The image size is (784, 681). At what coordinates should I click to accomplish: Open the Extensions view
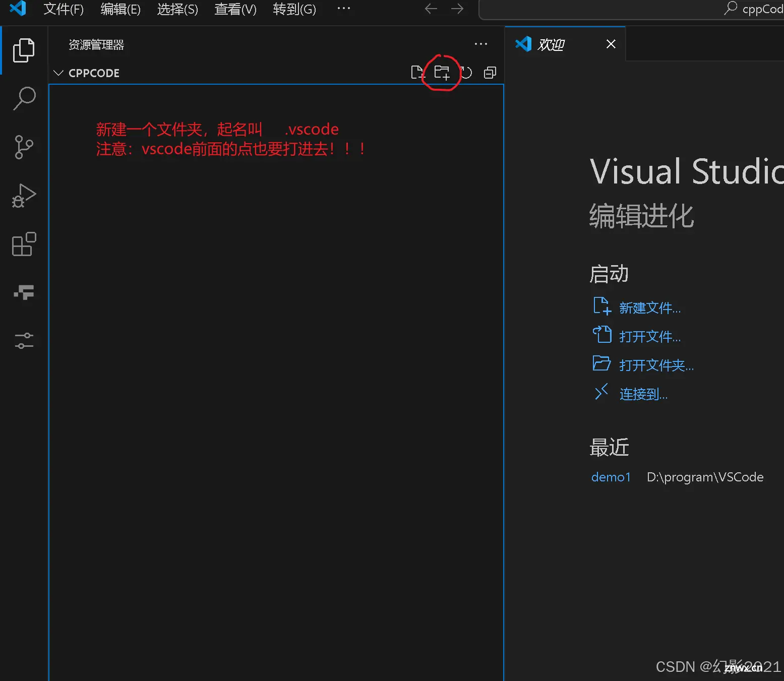[24, 244]
